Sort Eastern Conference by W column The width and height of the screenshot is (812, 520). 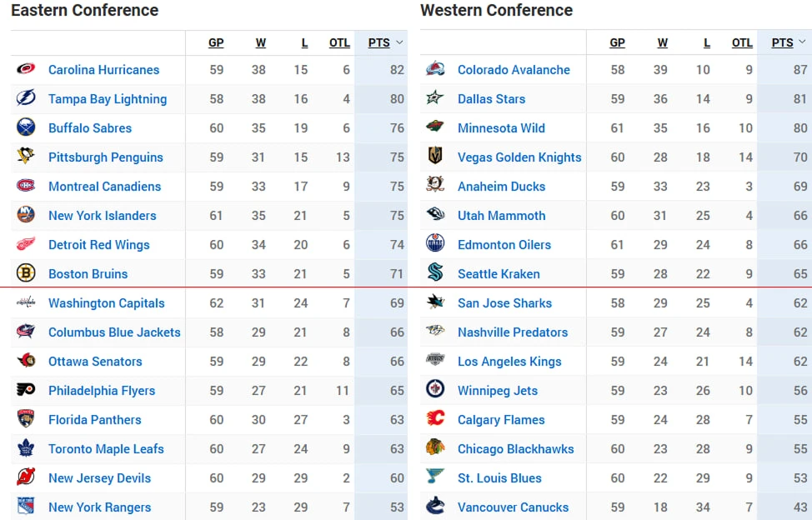(260, 42)
